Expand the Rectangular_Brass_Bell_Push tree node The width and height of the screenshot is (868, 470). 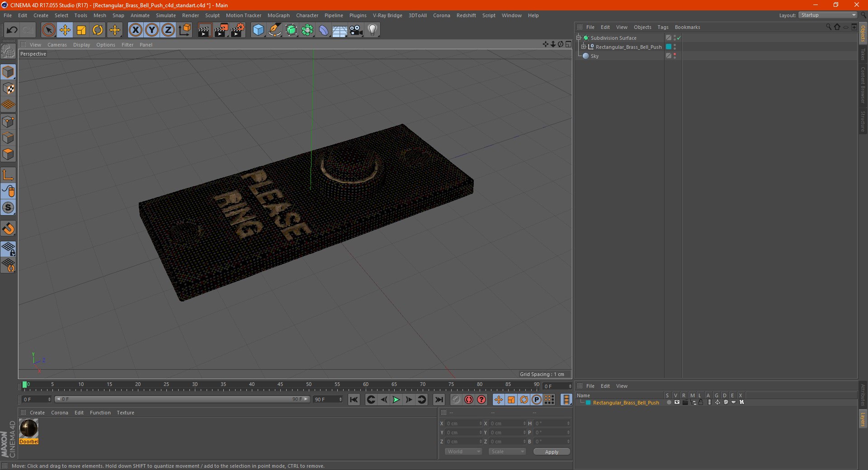click(583, 47)
